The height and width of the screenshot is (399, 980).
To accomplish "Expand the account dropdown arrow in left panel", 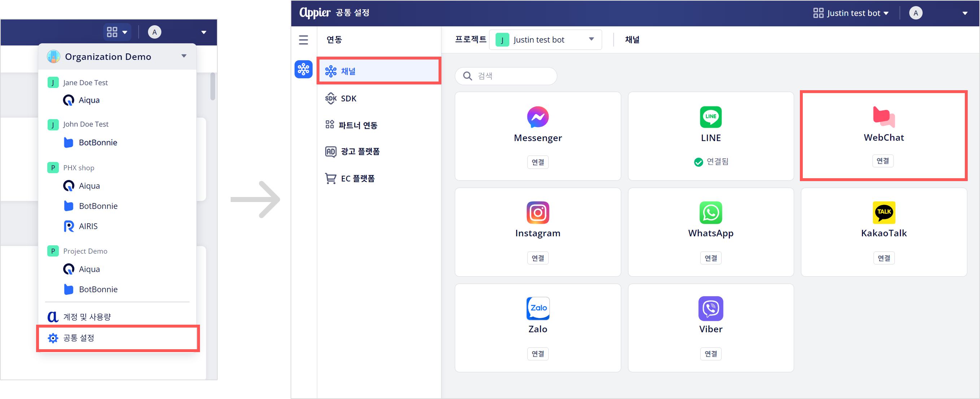I will (204, 32).
